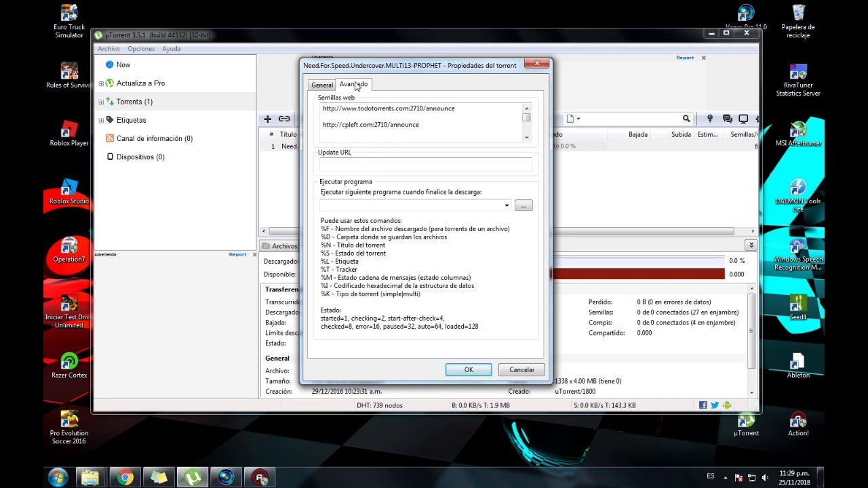This screenshot has width=868, height=488.
Task: Click the Report link in top ad
Action: 685,58
